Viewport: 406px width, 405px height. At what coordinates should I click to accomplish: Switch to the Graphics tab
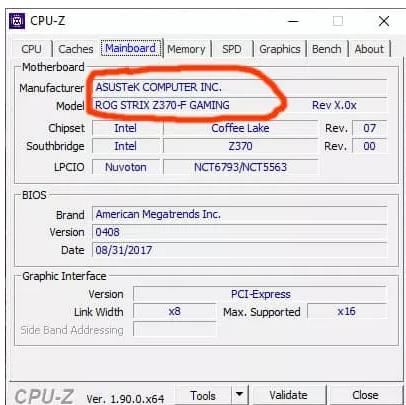pos(280,49)
